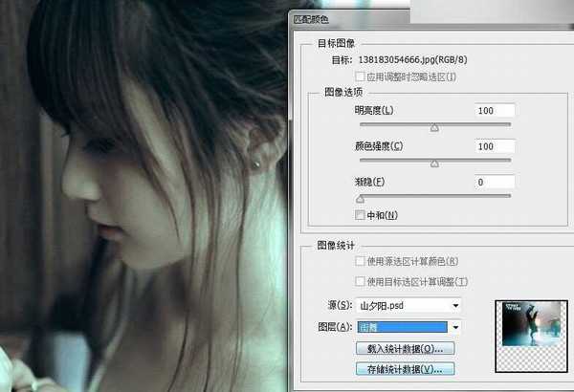Focus the 明亮度 value field showing 100
Image resolution: width=574 pixels, height=392 pixels.
[494, 111]
